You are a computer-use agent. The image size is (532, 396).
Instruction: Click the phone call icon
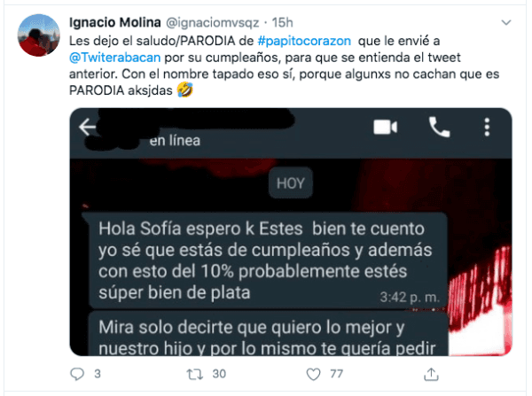point(440,128)
